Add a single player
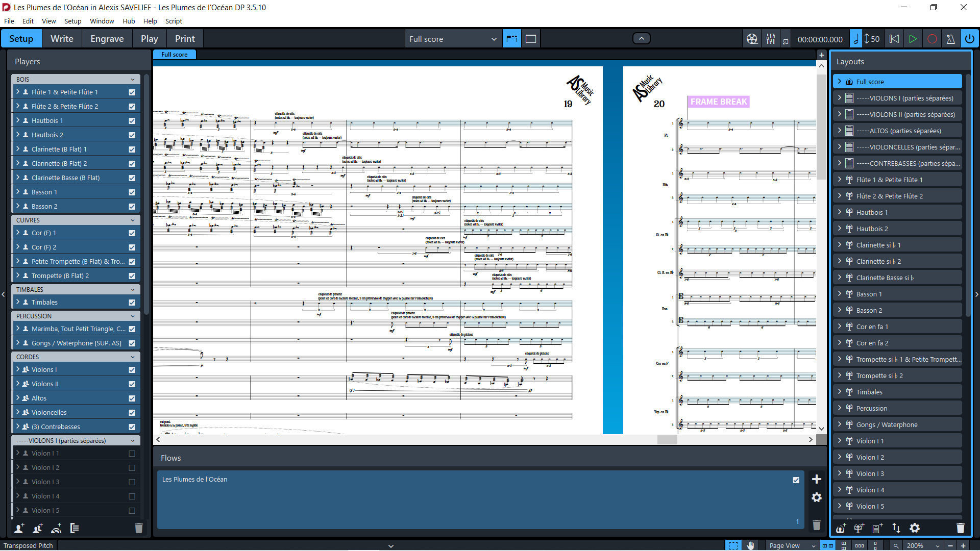The image size is (980, 551). (19, 528)
